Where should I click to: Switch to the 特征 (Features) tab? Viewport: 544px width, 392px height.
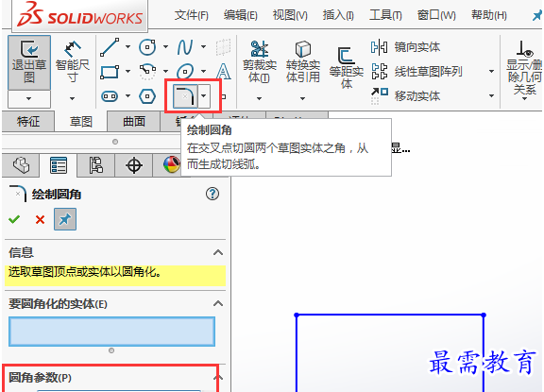click(28, 122)
